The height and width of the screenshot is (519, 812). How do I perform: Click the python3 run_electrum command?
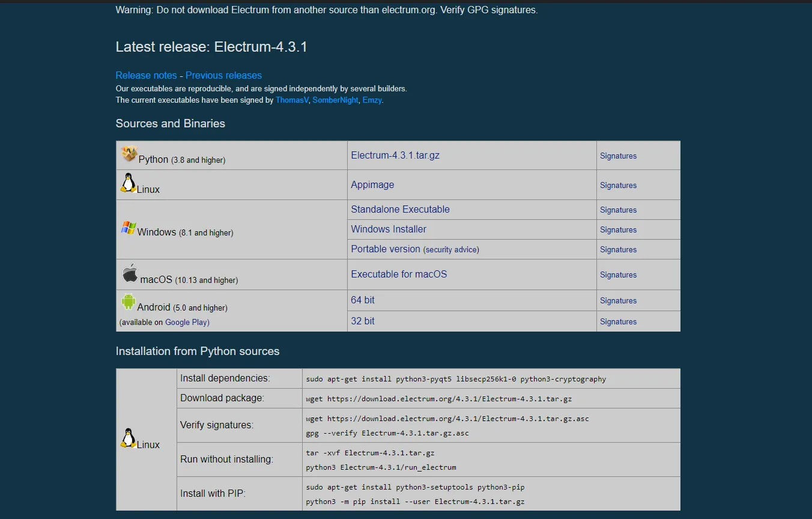[x=381, y=467]
